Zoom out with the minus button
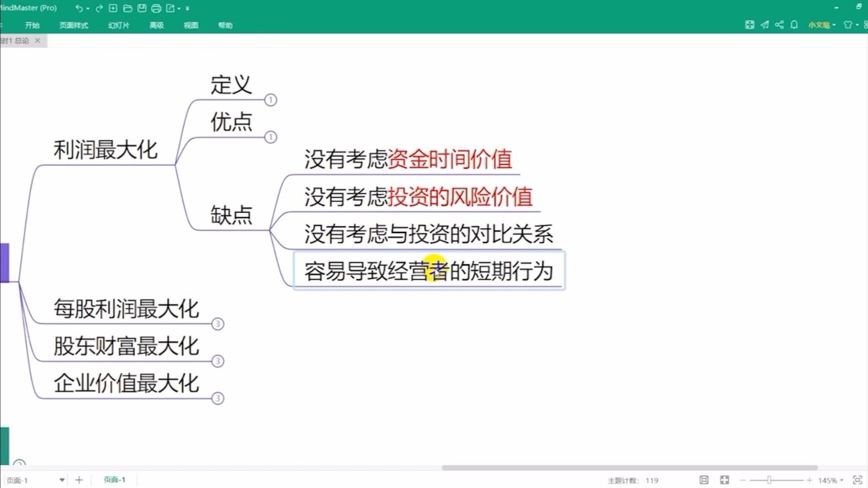The height and width of the screenshot is (488, 868). [743, 480]
